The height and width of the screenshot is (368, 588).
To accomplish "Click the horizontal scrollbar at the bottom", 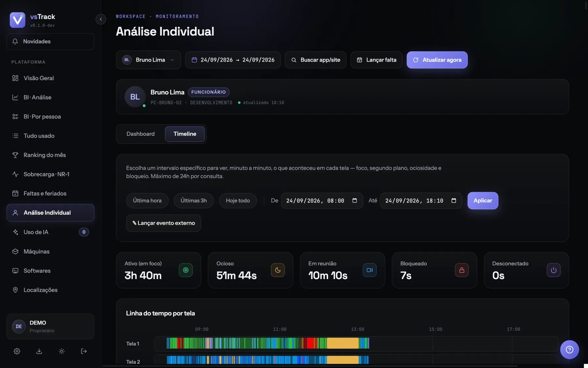I will pos(310,366).
